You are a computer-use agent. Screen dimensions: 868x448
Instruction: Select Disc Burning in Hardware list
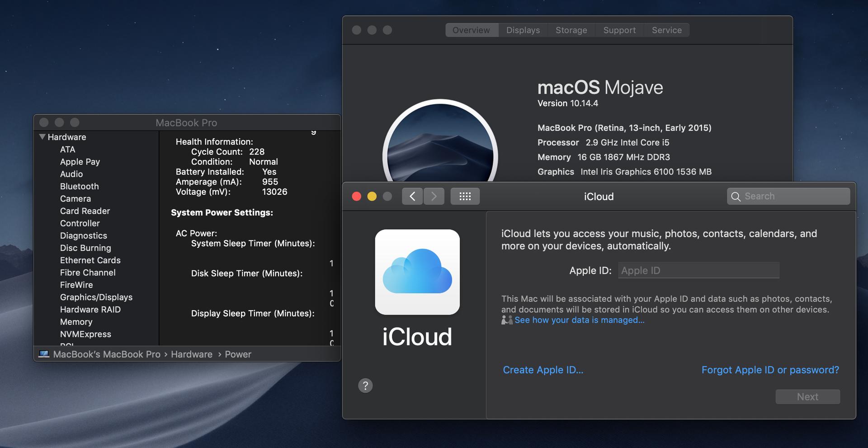[85, 248]
